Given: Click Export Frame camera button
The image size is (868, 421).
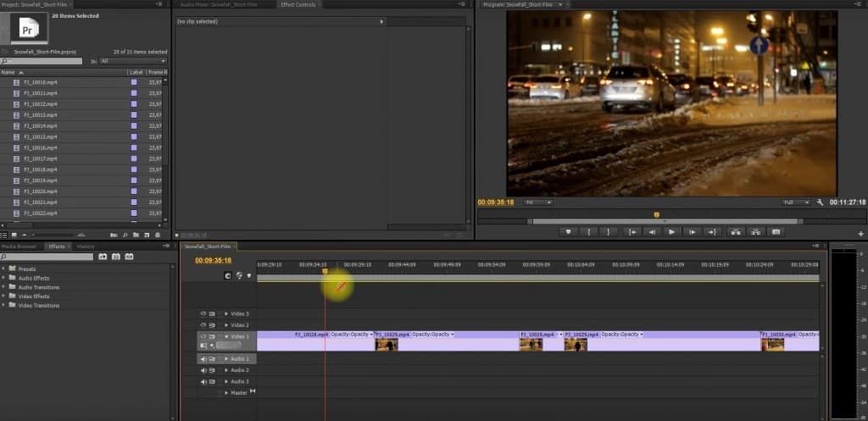Looking at the screenshot, I should tap(776, 232).
